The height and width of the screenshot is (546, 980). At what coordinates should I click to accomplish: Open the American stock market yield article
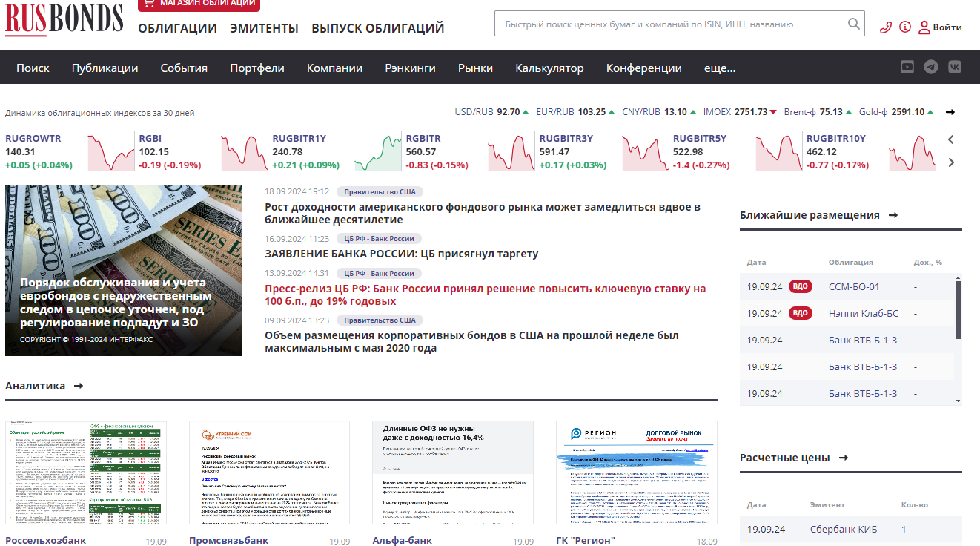[x=483, y=213]
